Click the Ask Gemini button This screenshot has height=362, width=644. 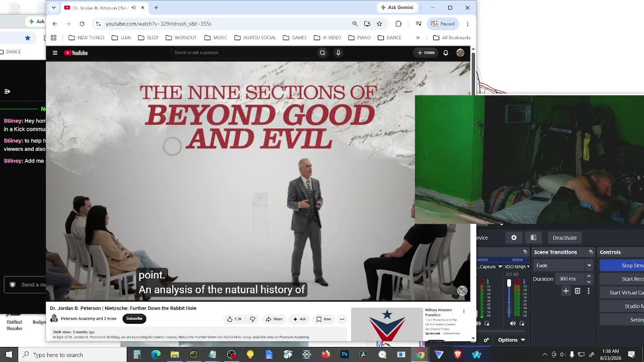[397, 8]
